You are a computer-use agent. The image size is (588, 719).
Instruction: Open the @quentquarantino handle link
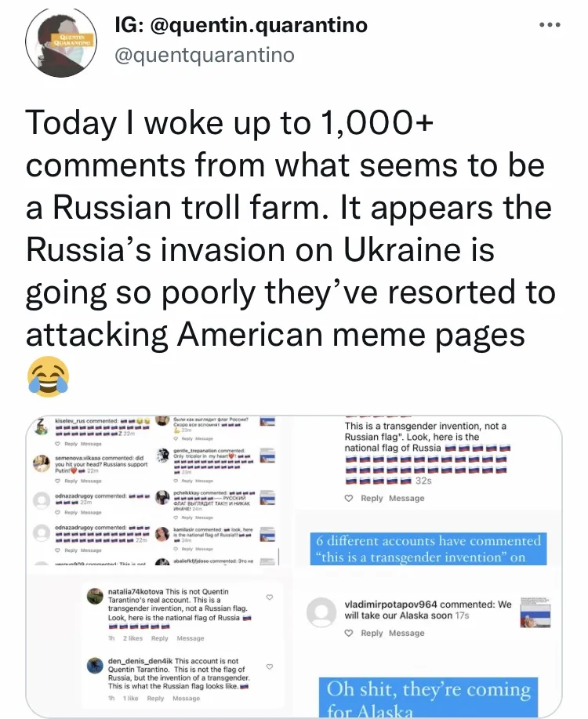click(x=205, y=54)
